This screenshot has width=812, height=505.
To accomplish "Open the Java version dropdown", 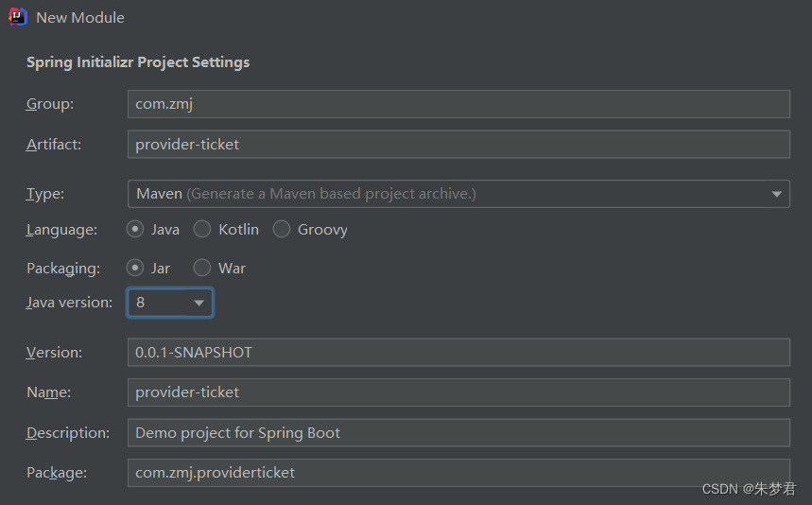I will point(170,303).
